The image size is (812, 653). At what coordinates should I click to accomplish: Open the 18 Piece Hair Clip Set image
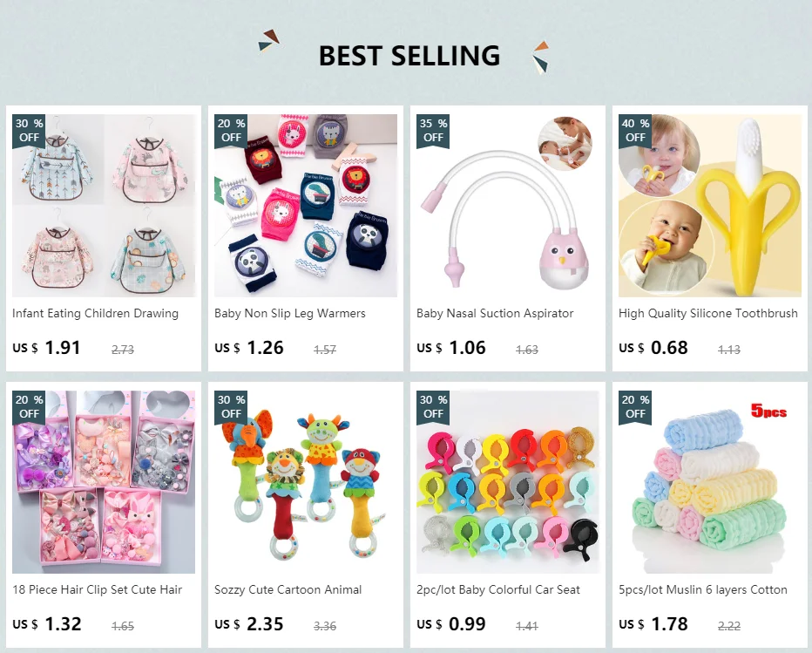point(104,482)
